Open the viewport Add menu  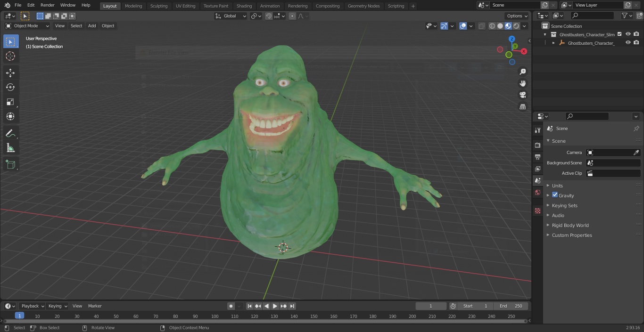[x=92, y=26]
